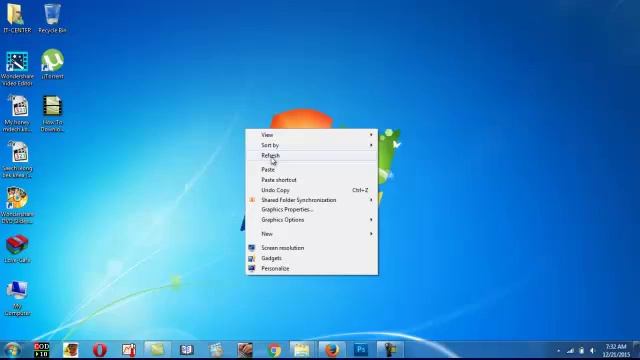Expand the View submenu
The image size is (640, 360).
[x=312, y=135]
